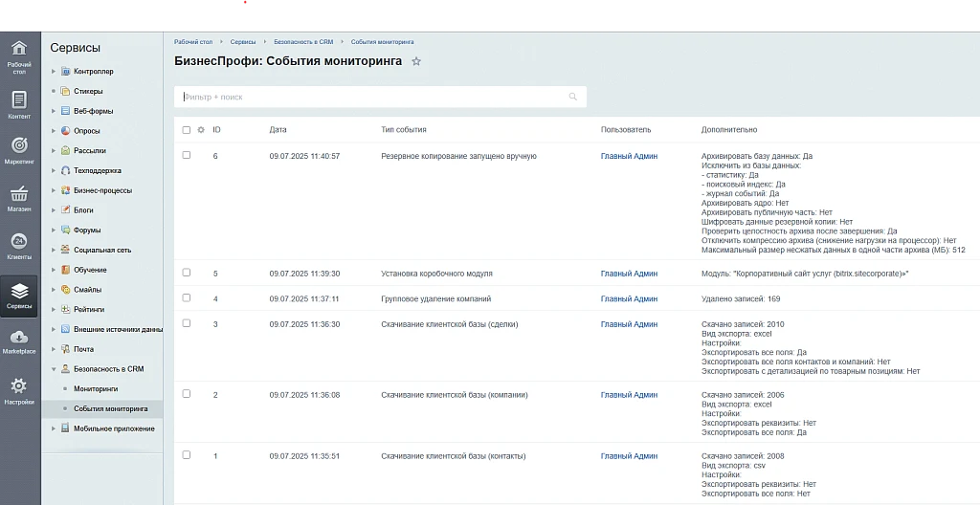The height and width of the screenshot is (505, 980).
Task: Check the row with ID 4
Action: click(187, 298)
